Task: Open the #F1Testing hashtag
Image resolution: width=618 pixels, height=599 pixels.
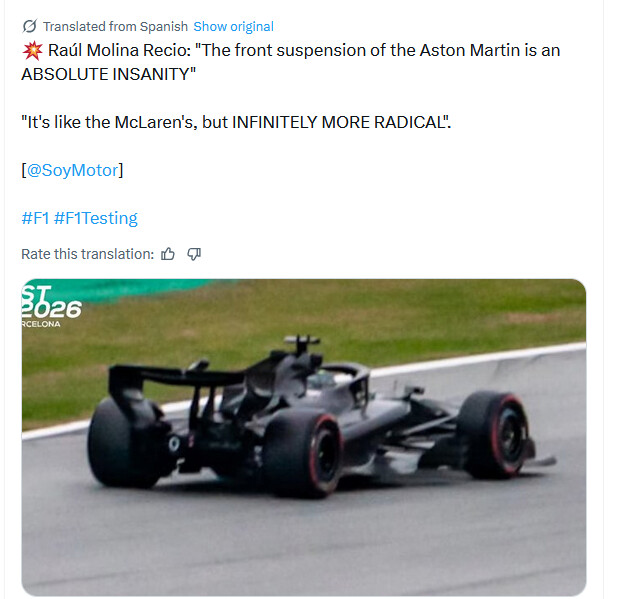Action: tap(96, 217)
